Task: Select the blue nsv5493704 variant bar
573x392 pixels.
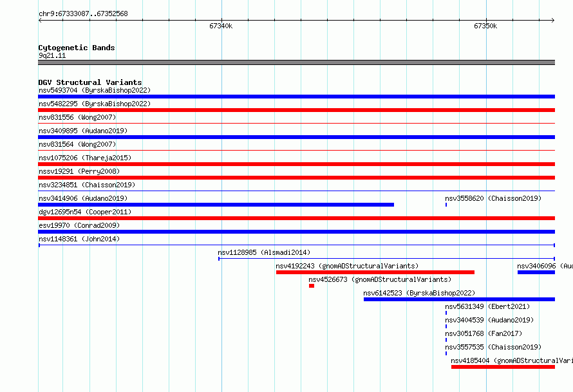Action: [x=296, y=97]
